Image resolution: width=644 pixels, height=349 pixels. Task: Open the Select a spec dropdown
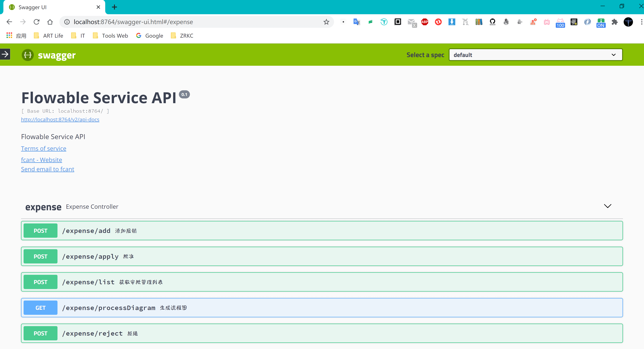tap(535, 55)
